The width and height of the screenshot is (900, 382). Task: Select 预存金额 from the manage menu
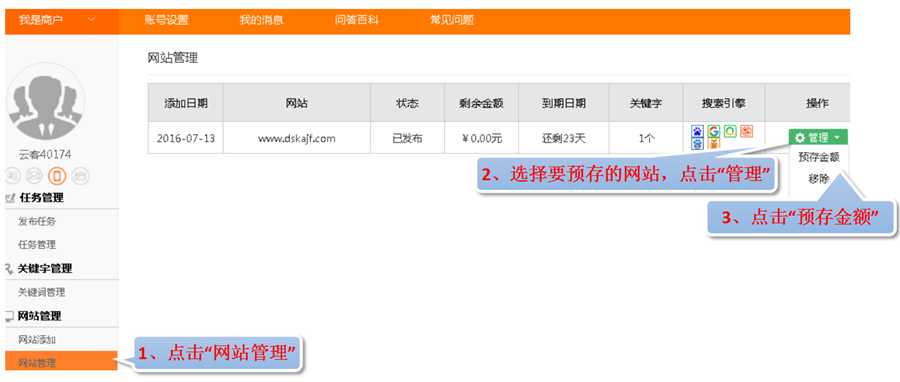[x=818, y=158]
